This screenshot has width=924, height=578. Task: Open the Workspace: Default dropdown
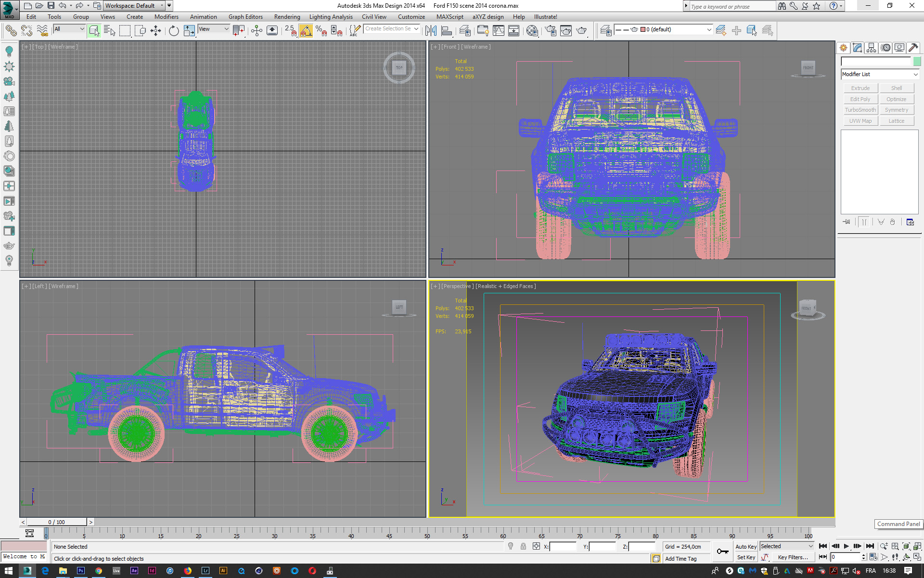134,6
